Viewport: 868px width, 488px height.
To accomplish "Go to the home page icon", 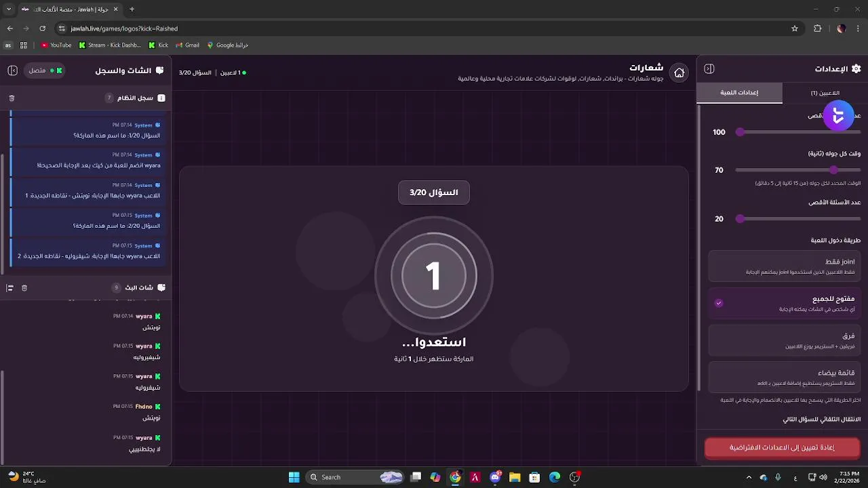I will (679, 73).
